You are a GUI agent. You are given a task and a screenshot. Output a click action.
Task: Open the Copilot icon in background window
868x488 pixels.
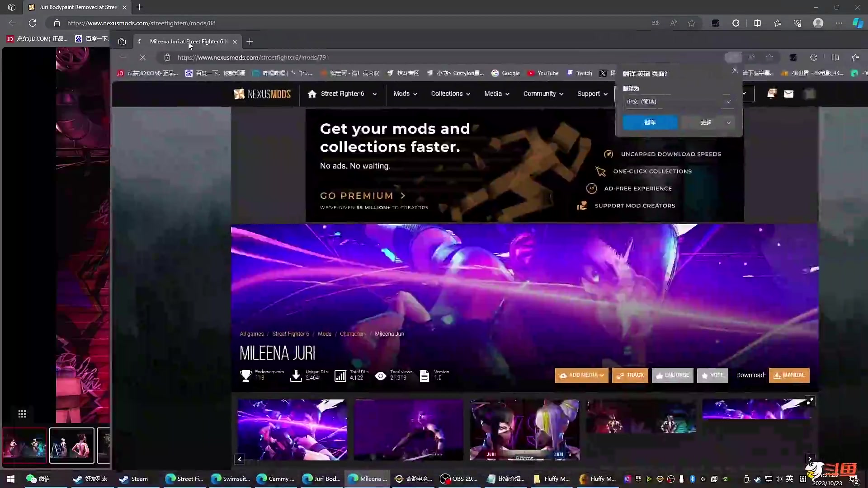tap(858, 23)
